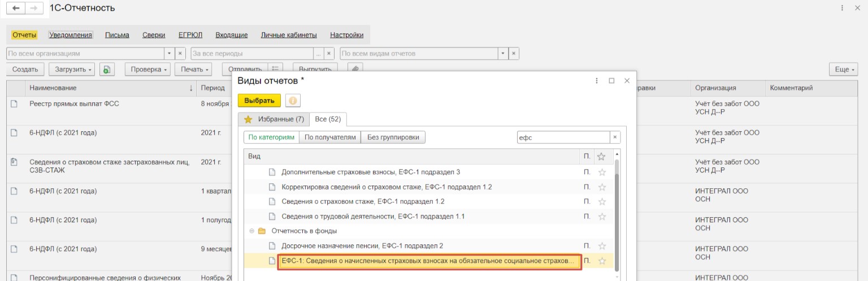Click the green load-from-file icon

tap(107, 70)
